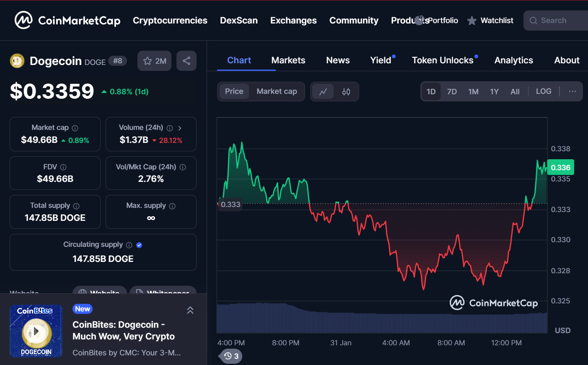Set chart range to 1D
The height and width of the screenshot is (365, 588).
(431, 91)
